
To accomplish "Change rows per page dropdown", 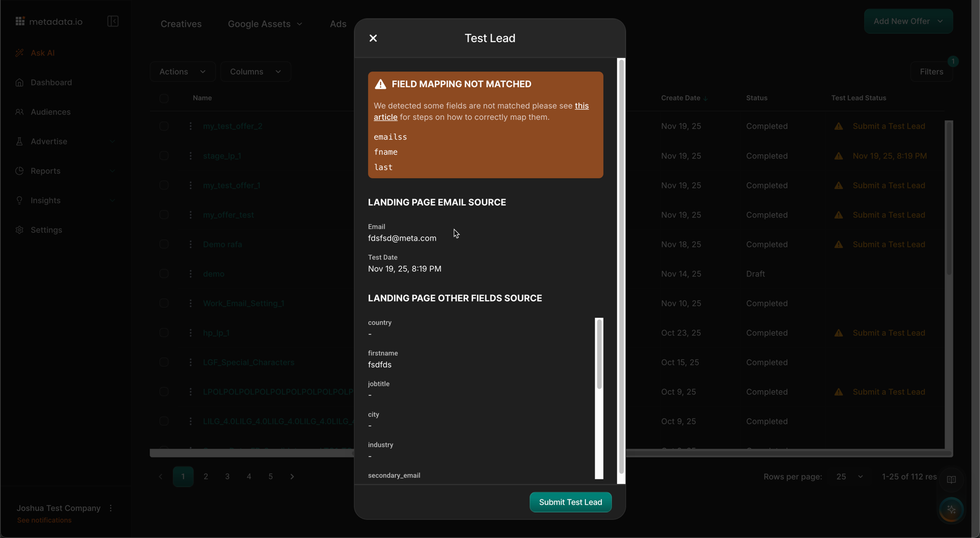I will click(x=849, y=477).
